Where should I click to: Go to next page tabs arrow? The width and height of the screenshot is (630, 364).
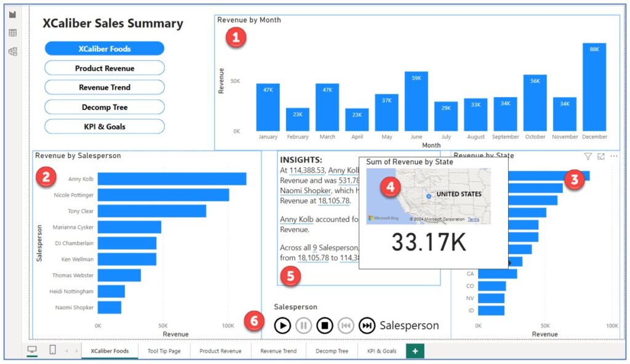(x=76, y=351)
